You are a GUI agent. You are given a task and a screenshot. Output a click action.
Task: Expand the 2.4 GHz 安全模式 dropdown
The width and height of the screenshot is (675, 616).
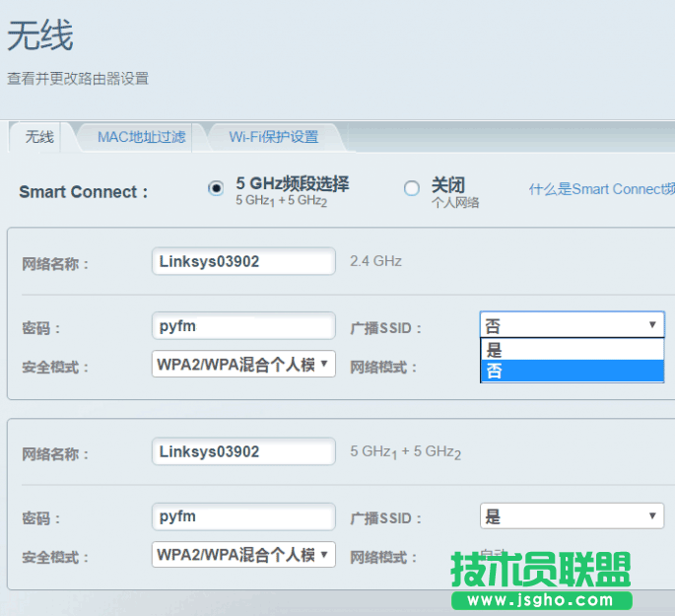(x=243, y=365)
